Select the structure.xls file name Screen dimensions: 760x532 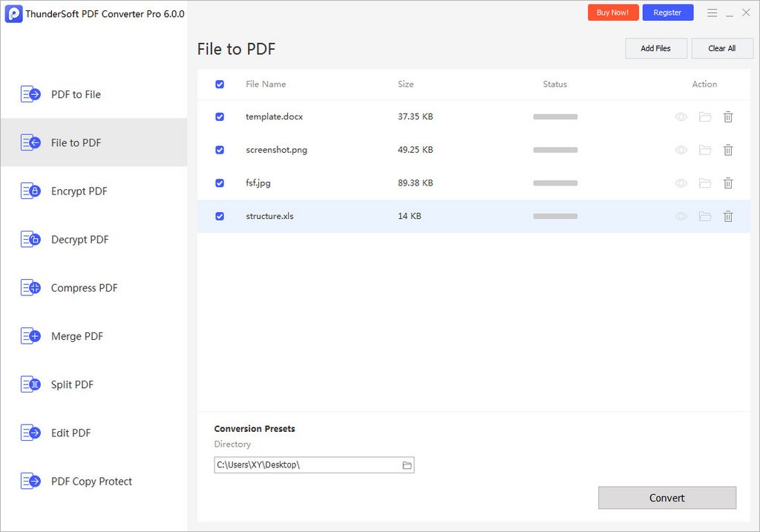click(269, 216)
